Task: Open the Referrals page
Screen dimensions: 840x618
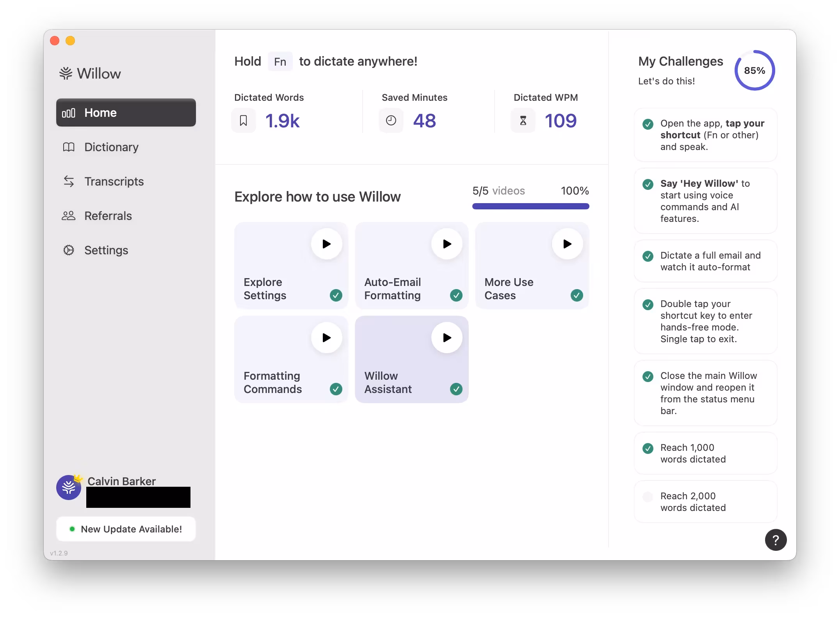Action: 108,216
